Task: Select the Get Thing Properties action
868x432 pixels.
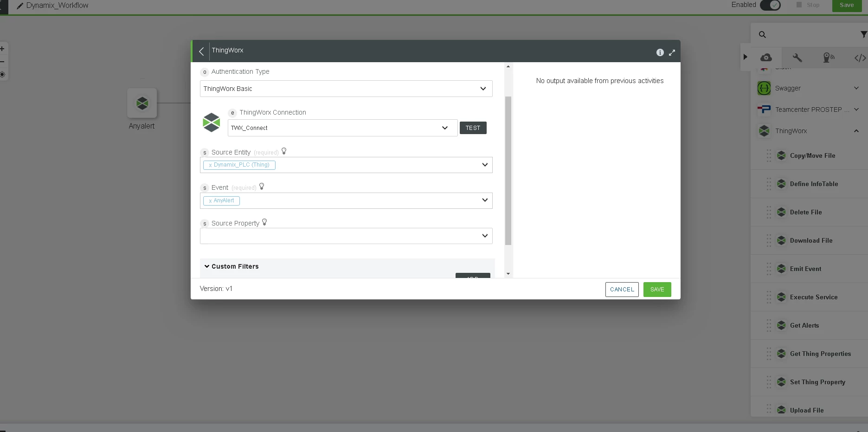Action: (809, 354)
